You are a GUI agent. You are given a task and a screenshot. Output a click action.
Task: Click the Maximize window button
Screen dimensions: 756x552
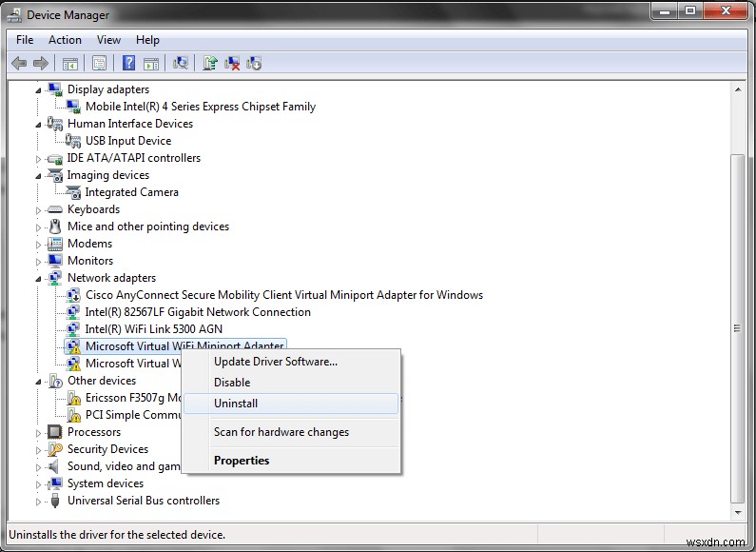[x=690, y=10]
